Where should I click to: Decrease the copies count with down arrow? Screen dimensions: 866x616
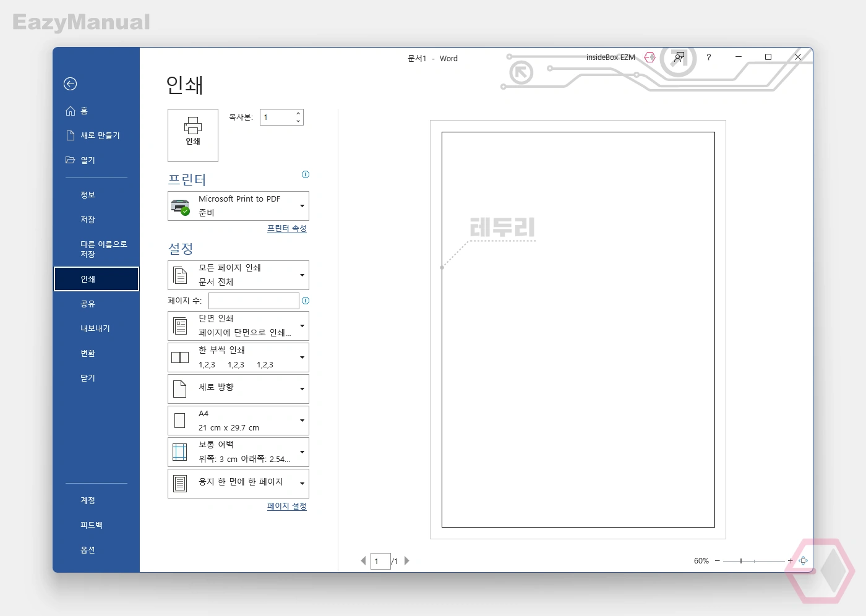pyautogui.click(x=298, y=121)
